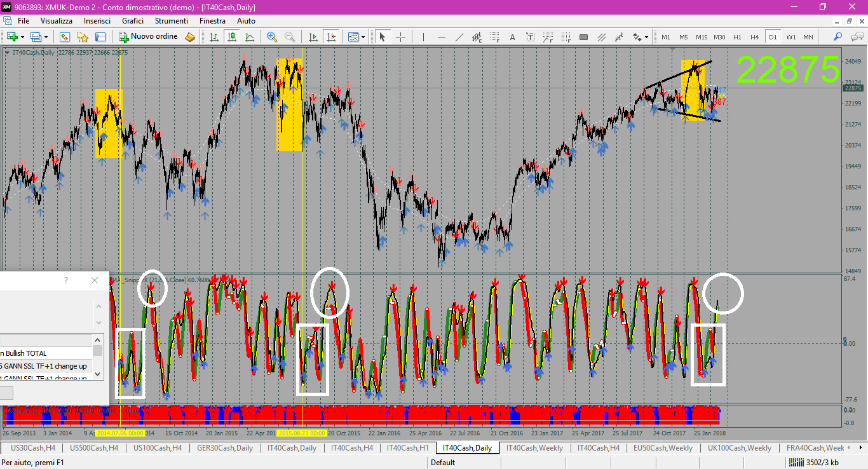Toggle the Market Watch window icon
Image resolution: width=868 pixels, height=469 pixels.
65,37
